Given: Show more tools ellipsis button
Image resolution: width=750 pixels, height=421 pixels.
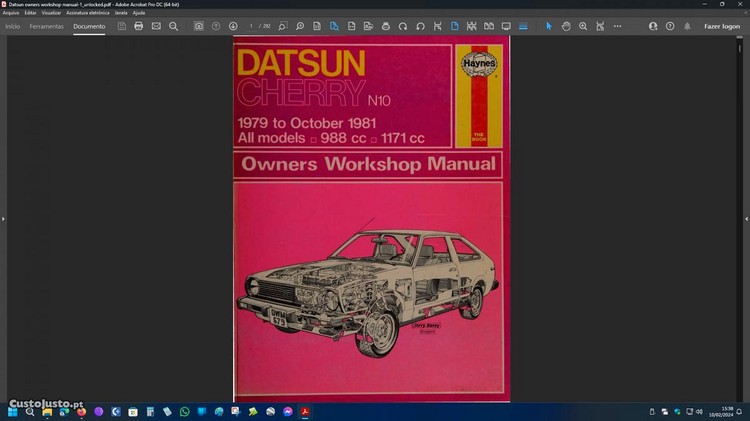Looking at the screenshot, I should (x=617, y=26).
